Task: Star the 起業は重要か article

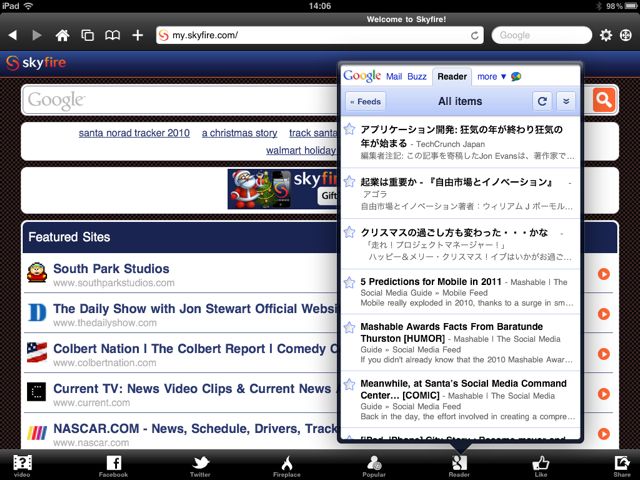Action: 349,181
